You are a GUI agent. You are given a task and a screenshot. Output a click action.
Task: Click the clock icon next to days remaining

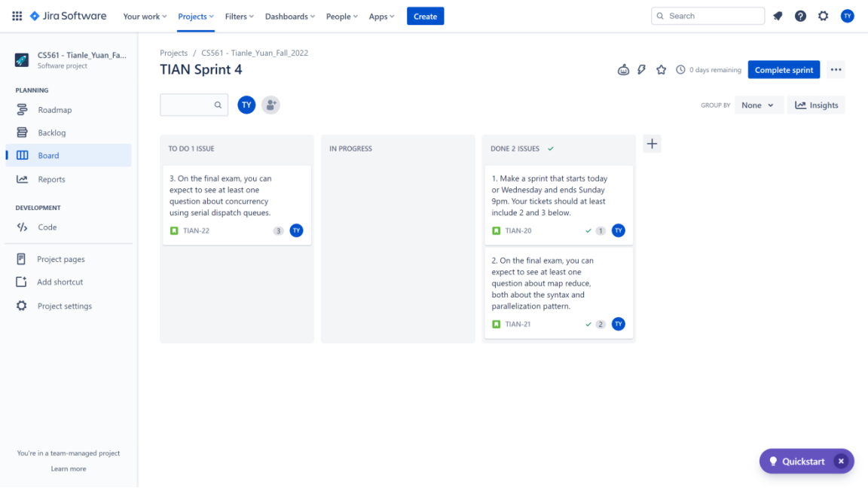coord(680,70)
